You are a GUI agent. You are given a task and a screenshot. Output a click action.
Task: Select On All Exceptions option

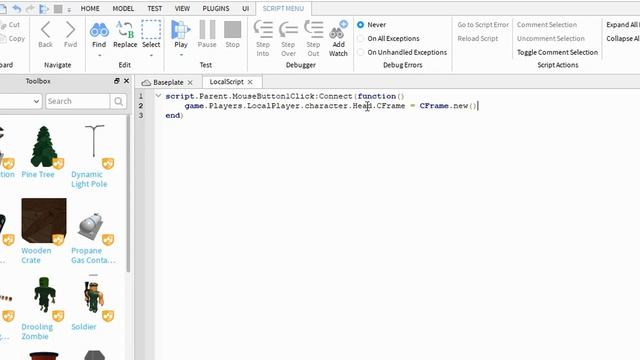[x=360, y=38]
